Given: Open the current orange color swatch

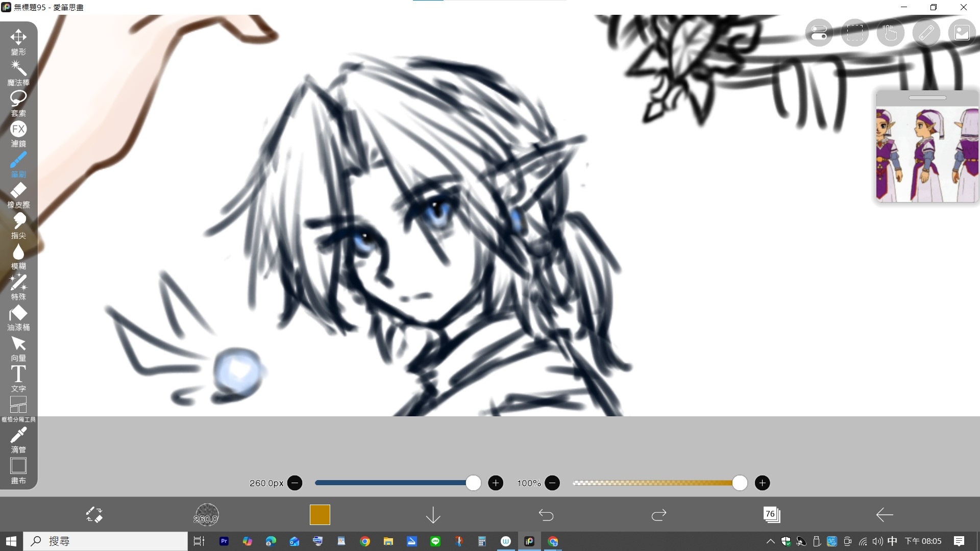Looking at the screenshot, I should click(320, 515).
